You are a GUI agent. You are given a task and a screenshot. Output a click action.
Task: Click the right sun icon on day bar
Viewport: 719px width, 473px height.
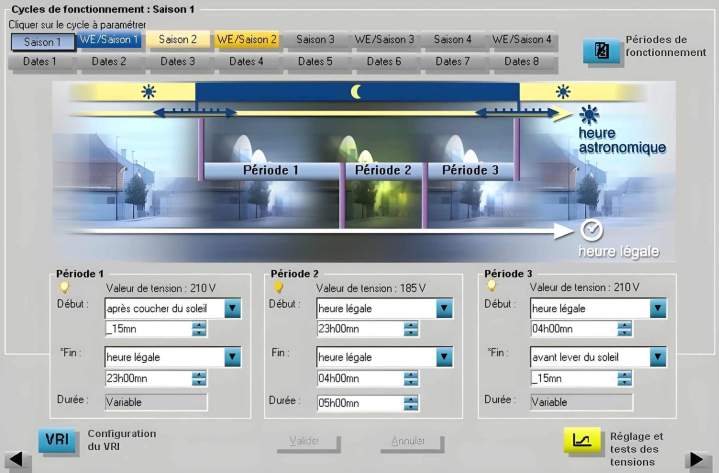click(x=563, y=92)
